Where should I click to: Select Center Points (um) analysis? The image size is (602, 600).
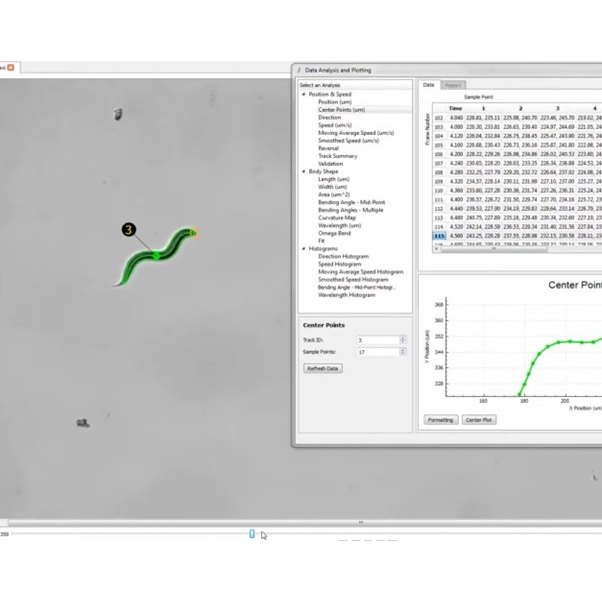(x=341, y=109)
